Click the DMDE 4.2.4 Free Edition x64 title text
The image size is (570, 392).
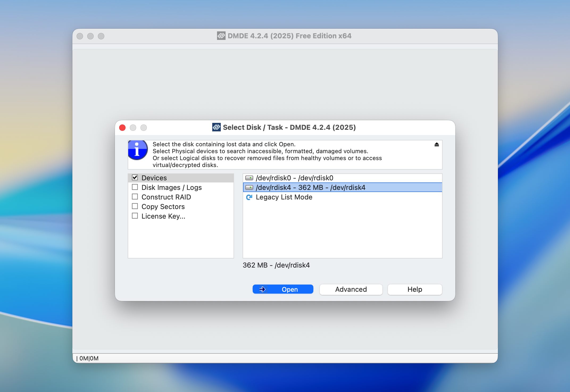[x=289, y=36]
